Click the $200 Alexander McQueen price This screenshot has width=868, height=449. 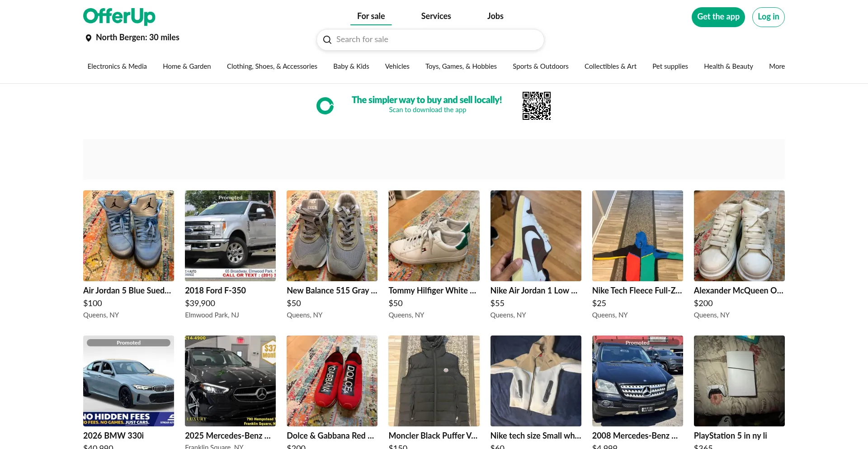pyautogui.click(x=703, y=303)
